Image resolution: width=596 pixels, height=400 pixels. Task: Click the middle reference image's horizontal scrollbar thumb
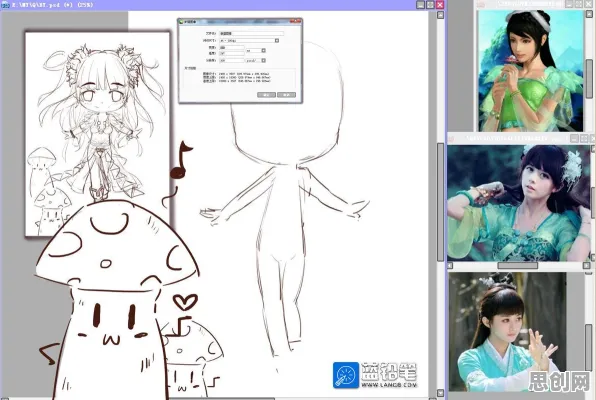517,265
